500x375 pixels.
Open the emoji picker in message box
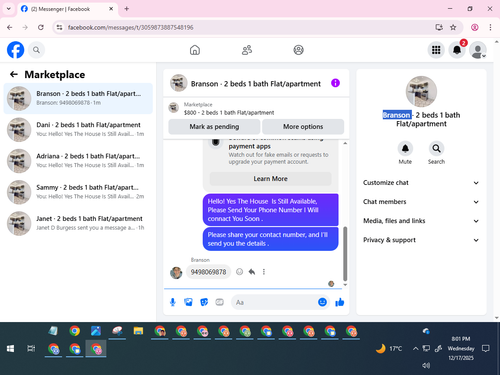[322, 302]
